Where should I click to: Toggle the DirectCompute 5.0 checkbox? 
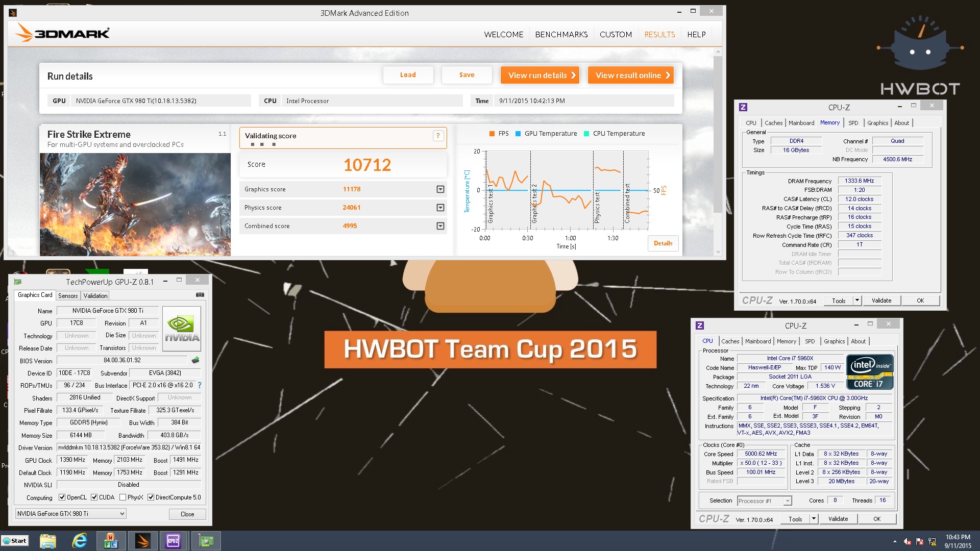coord(151,497)
